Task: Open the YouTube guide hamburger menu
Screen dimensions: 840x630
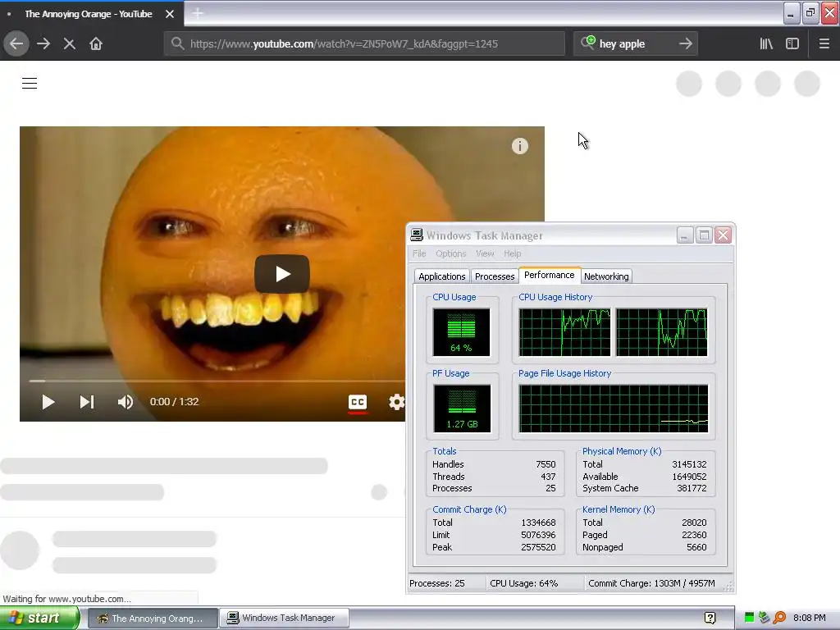Action: (x=30, y=83)
